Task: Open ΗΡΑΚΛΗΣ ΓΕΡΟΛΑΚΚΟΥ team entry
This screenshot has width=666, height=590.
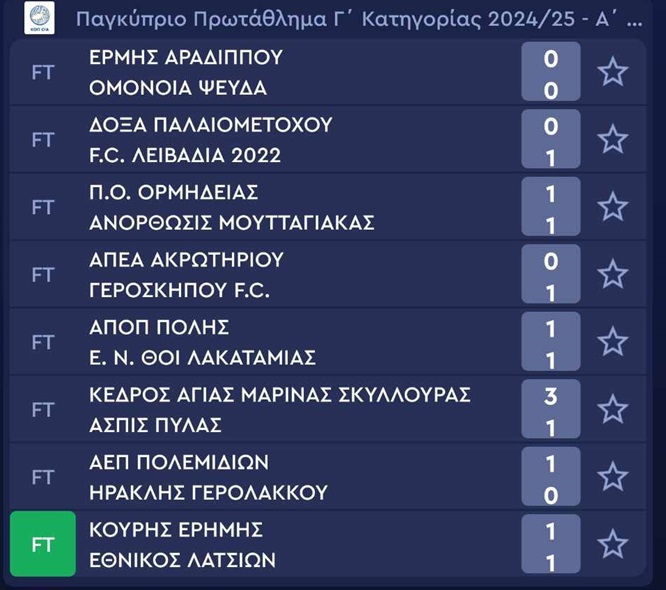Action: (x=208, y=493)
